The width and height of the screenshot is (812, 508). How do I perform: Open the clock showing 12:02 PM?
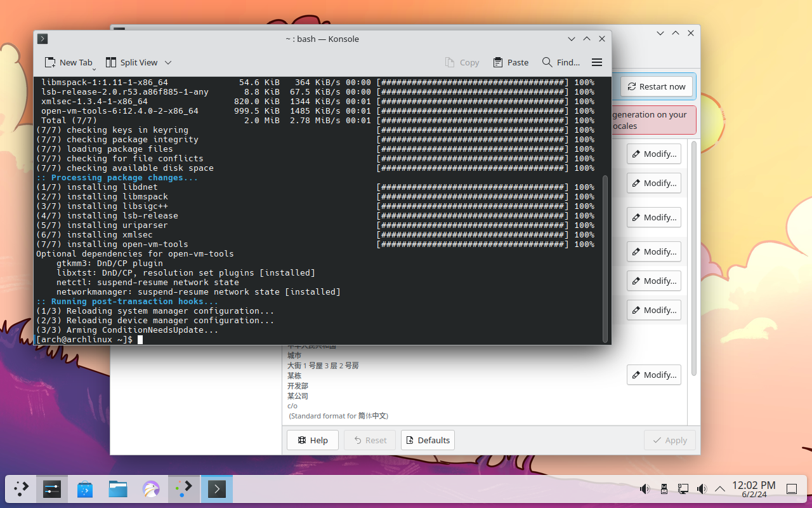point(754,489)
